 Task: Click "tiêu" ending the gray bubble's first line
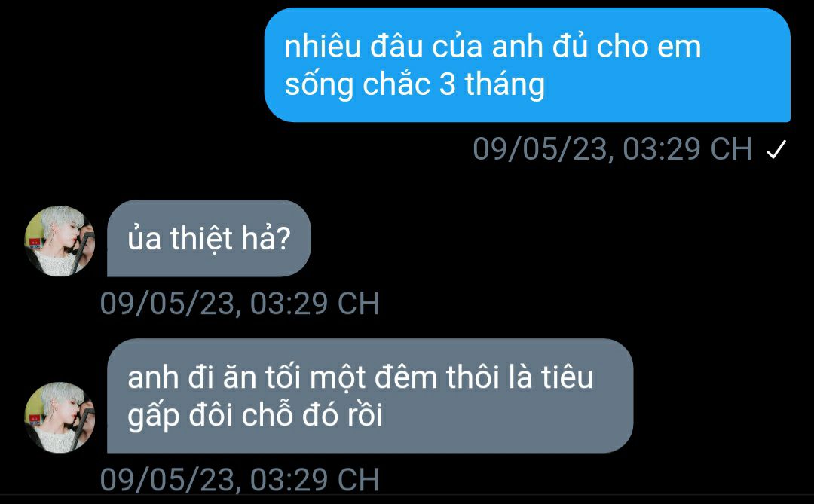point(568,377)
